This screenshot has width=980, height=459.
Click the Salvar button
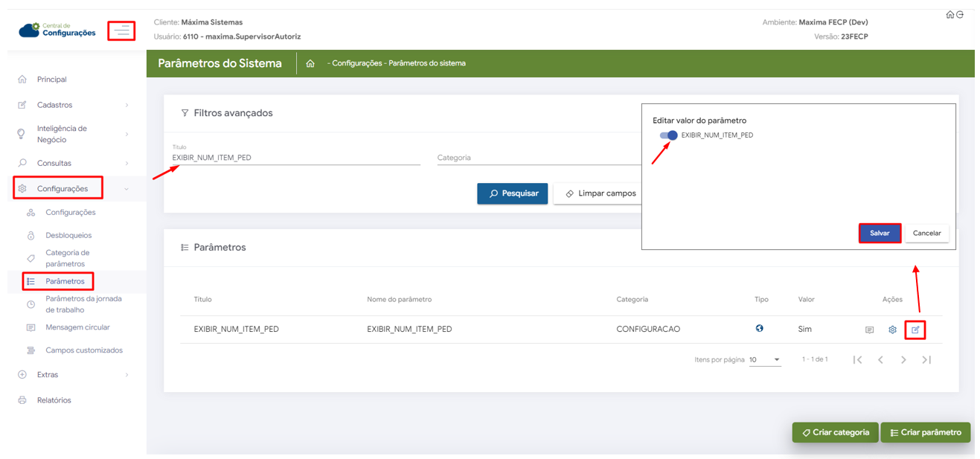pyautogui.click(x=880, y=233)
